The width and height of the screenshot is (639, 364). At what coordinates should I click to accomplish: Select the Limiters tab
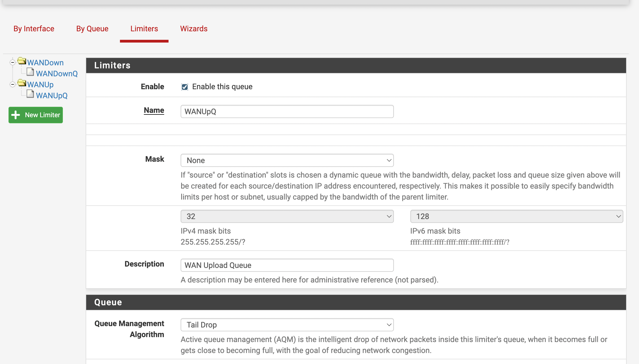point(144,29)
